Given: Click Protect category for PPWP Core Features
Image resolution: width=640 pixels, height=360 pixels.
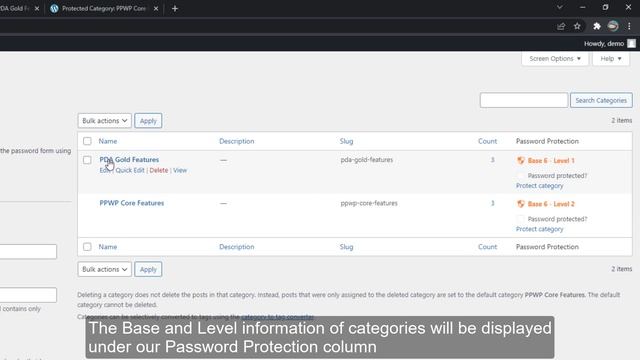Looking at the screenshot, I should [x=539, y=229].
